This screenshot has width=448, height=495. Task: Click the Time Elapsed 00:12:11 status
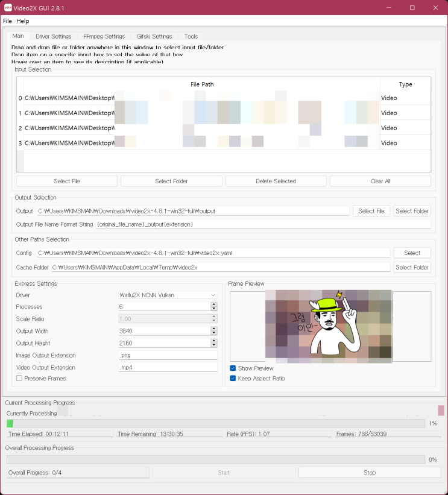pyautogui.click(x=60, y=434)
